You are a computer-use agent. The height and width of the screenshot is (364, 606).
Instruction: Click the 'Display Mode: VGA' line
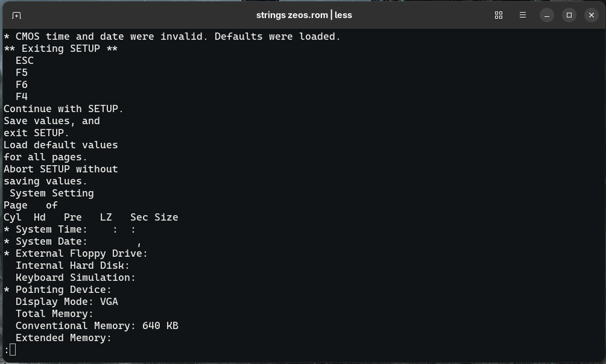coord(67,302)
